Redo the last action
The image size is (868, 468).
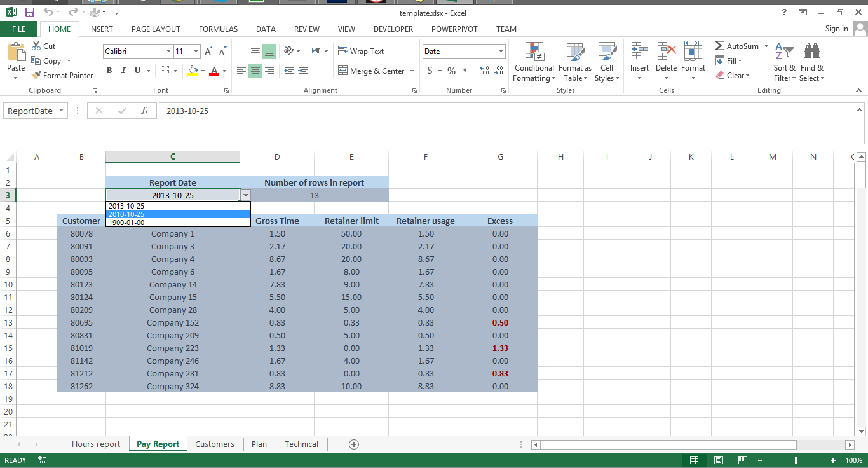pyautogui.click(x=73, y=12)
